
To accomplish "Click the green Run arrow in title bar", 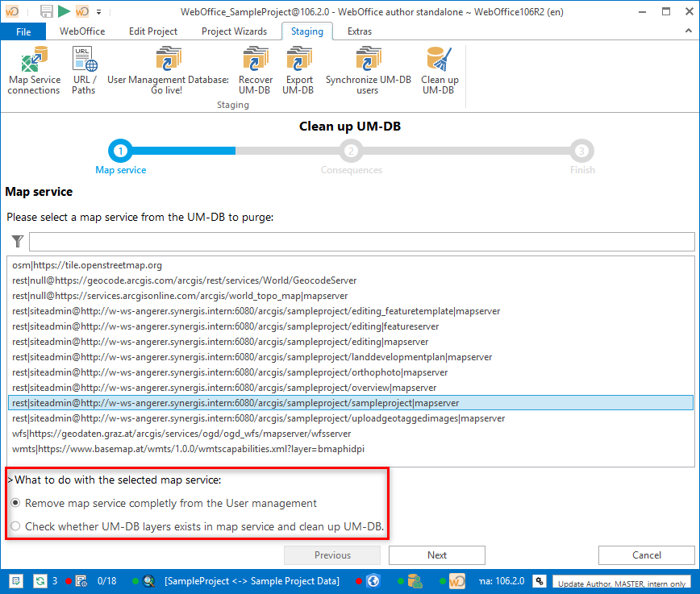I will [64, 11].
